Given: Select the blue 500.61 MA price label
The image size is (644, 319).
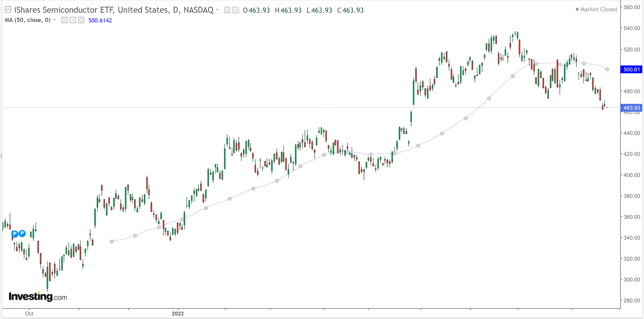Looking at the screenshot, I should pos(631,69).
